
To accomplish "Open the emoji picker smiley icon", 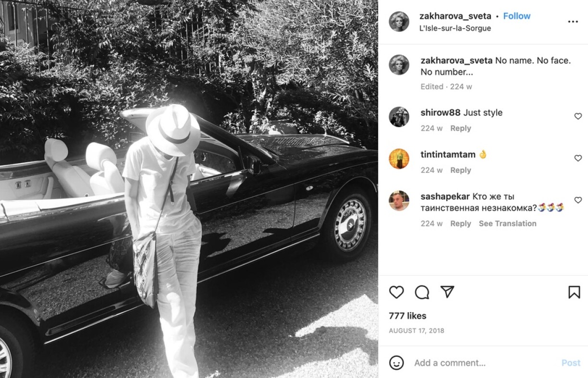I will [x=396, y=363].
